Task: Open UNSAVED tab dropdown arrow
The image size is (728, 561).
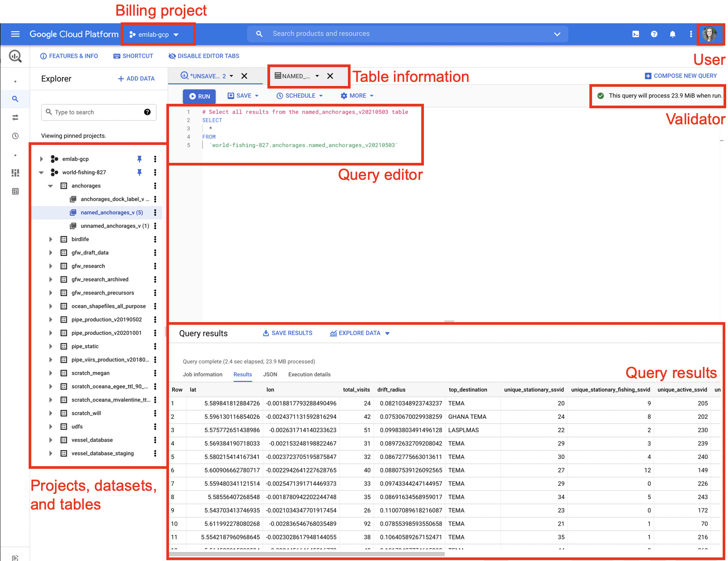Action: [x=231, y=76]
